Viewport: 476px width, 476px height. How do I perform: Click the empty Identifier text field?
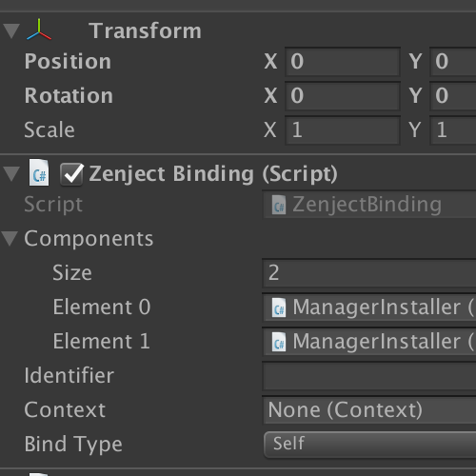369,376
